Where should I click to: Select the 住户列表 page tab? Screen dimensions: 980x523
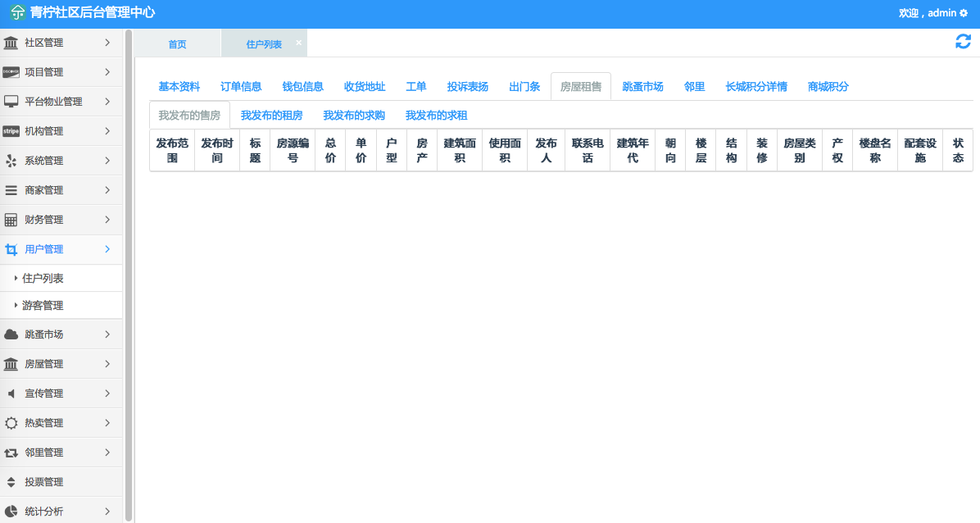[264, 43]
